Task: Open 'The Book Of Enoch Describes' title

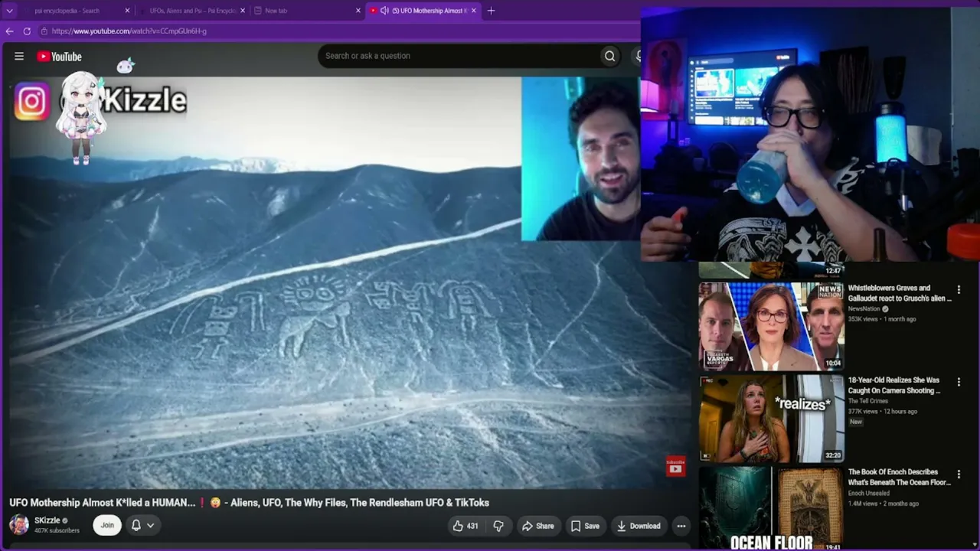Action: coord(899,478)
